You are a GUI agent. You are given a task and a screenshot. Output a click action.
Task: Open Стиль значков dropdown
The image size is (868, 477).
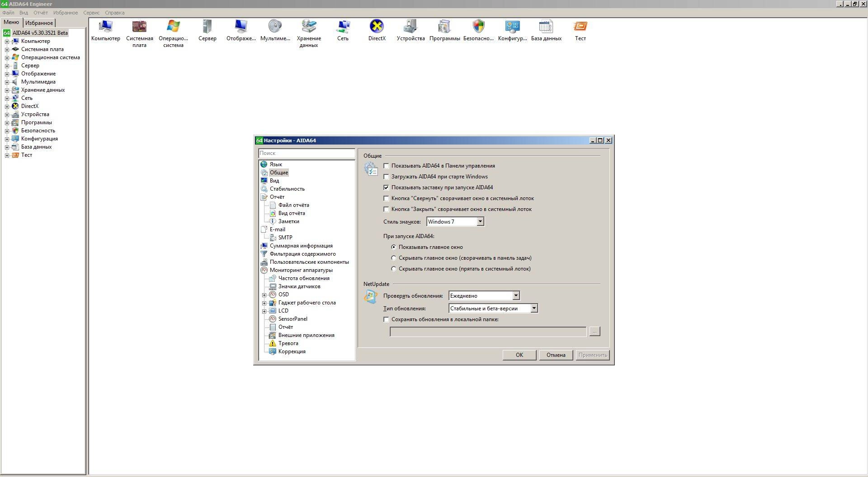(x=455, y=222)
